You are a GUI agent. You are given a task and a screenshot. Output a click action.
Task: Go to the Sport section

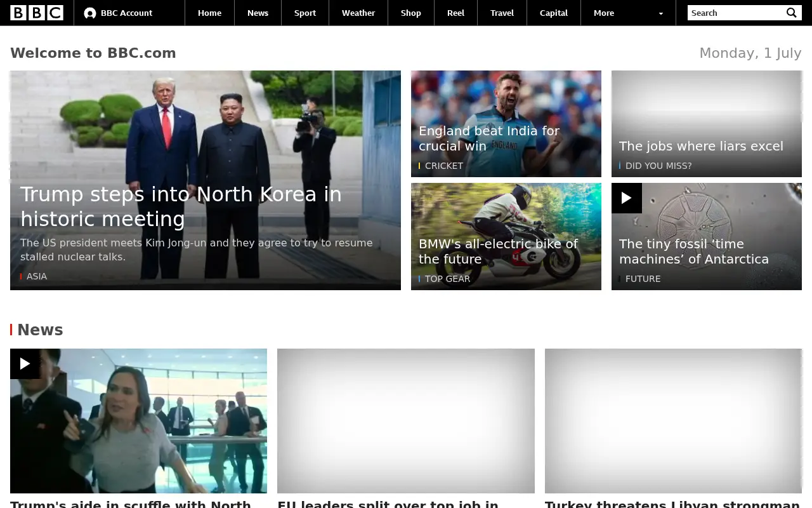(x=305, y=13)
